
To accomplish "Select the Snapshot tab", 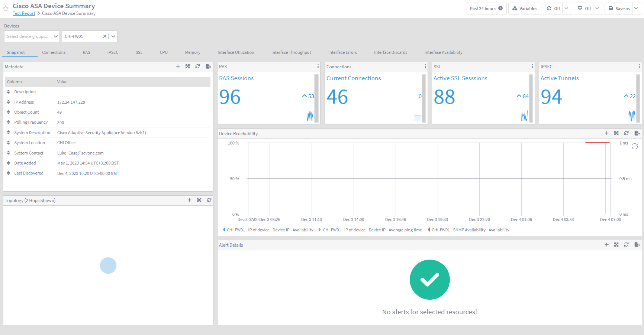I will pos(16,52).
